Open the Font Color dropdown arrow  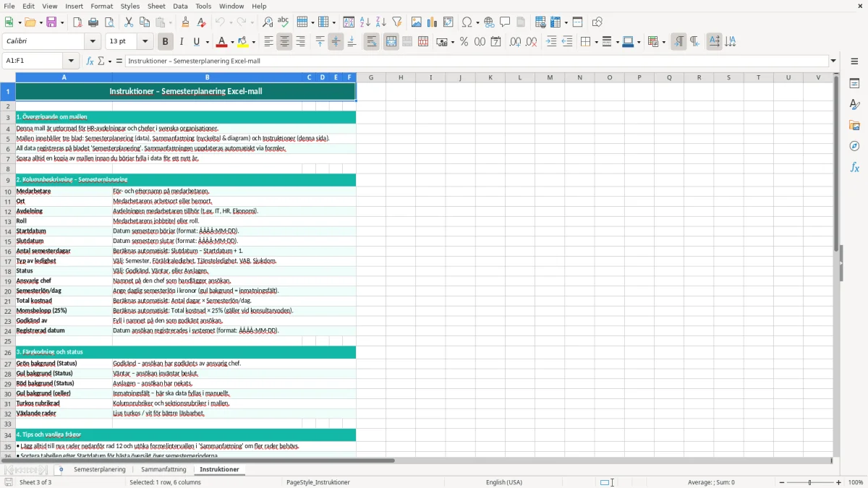click(x=233, y=42)
